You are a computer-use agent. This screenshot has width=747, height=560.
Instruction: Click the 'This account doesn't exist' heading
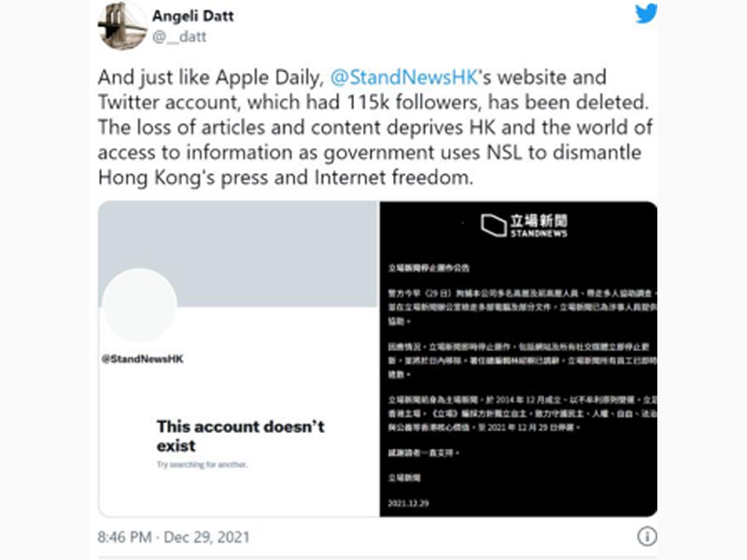click(x=241, y=436)
